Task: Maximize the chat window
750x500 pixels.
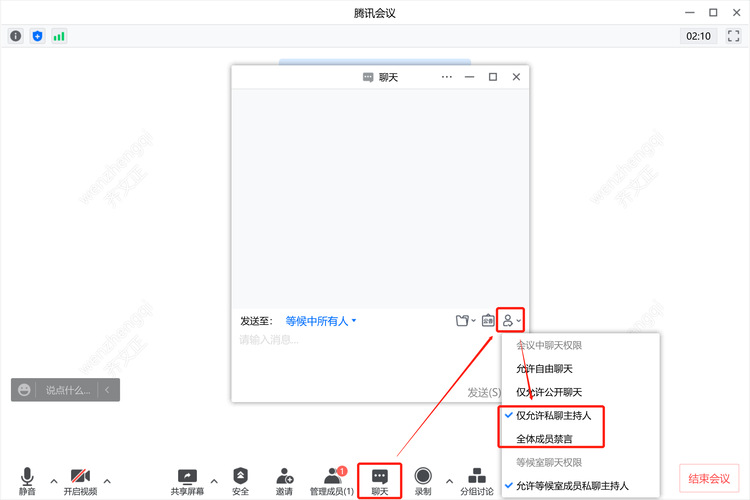Action: tap(493, 77)
